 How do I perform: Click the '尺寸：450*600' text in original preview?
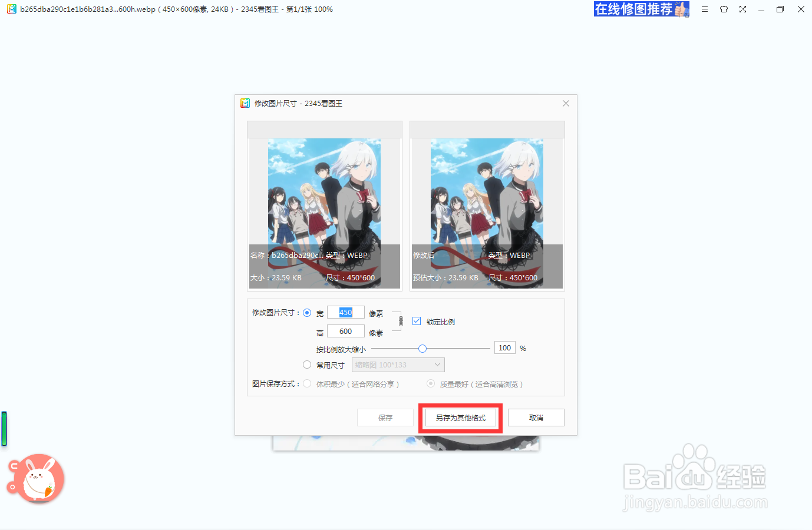click(x=351, y=278)
